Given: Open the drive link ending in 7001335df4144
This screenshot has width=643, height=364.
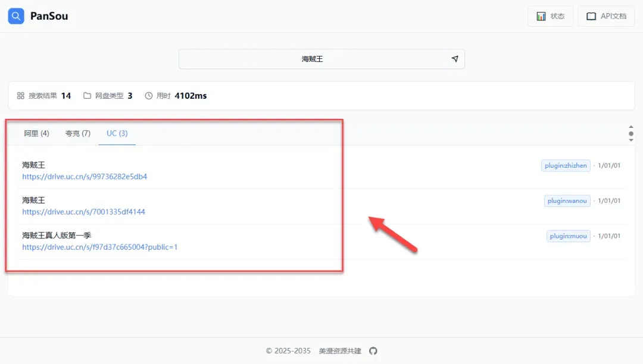Looking at the screenshot, I should coord(83,212).
